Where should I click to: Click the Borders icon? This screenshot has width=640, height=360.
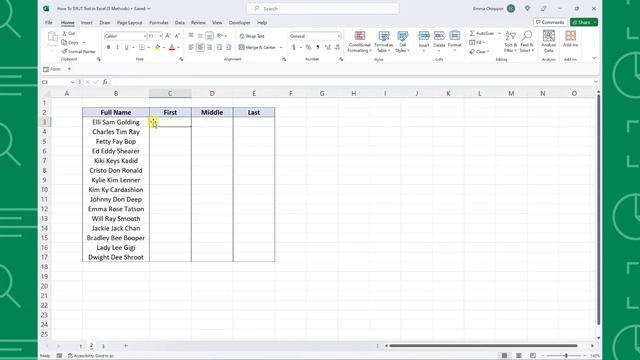click(142, 47)
